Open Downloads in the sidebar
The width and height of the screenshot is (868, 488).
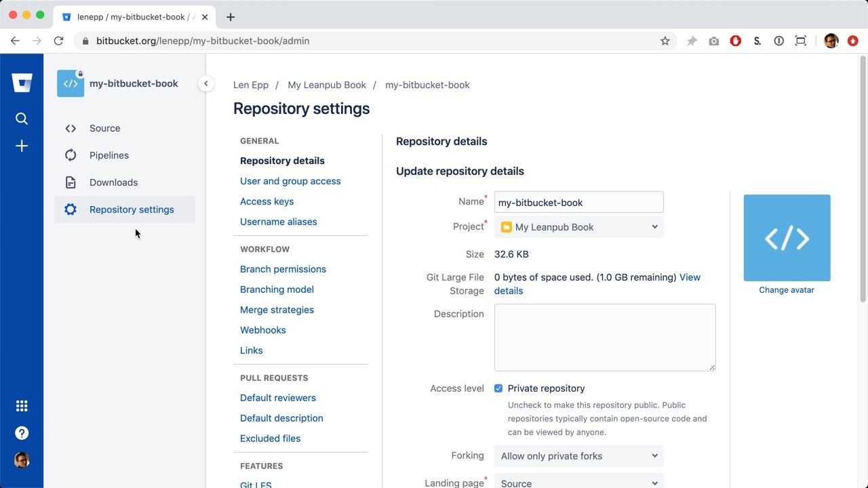click(113, 182)
